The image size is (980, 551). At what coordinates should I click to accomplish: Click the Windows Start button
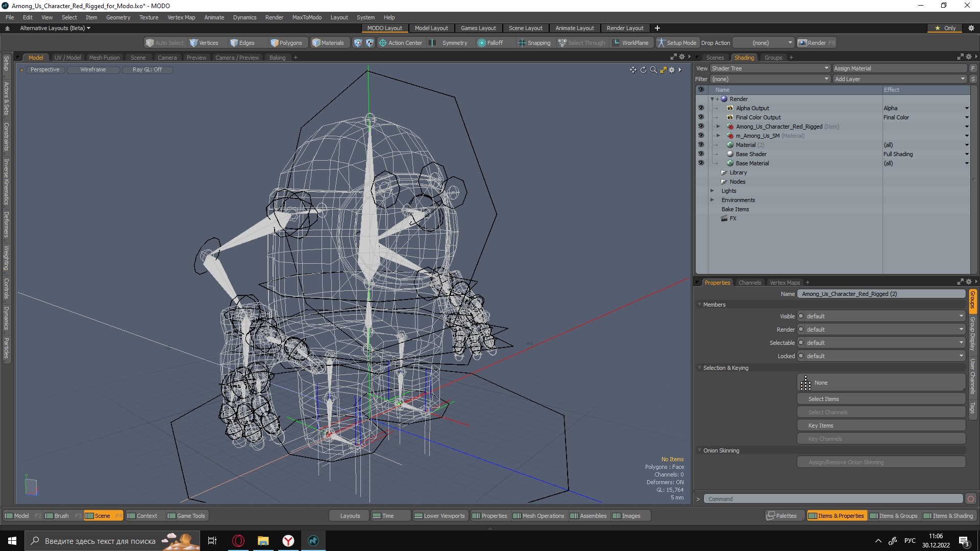point(12,541)
